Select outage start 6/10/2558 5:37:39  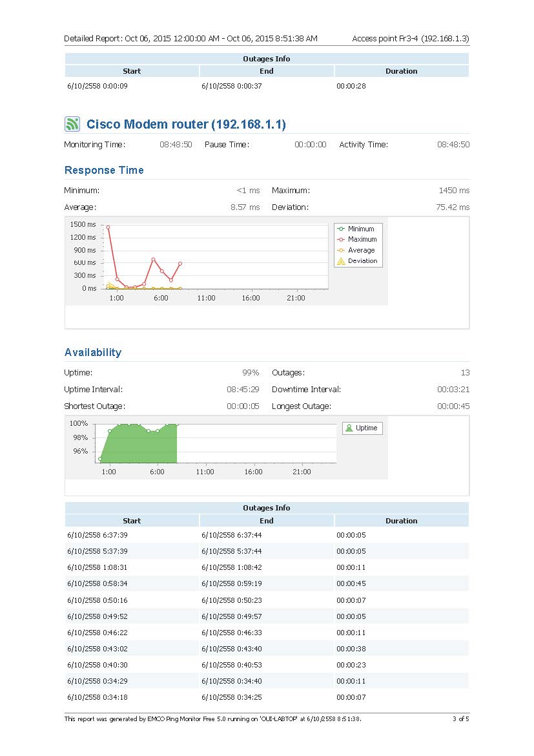pos(98,551)
